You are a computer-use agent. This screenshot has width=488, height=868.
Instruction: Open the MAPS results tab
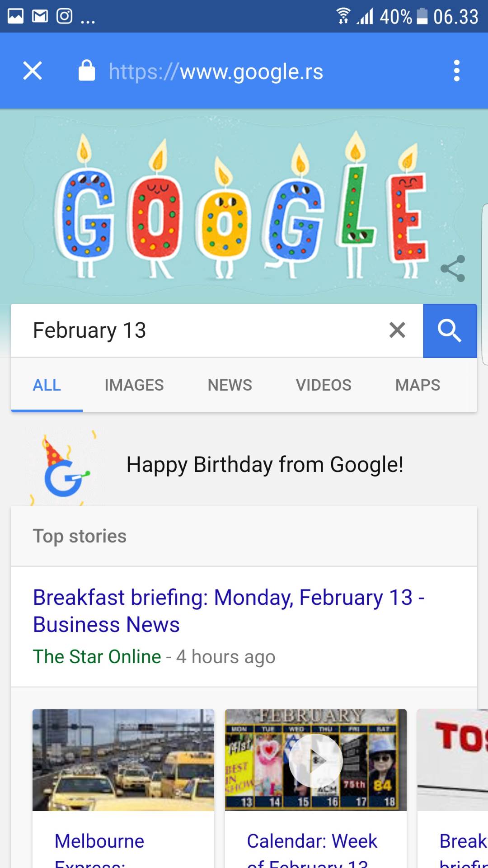pos(418,385)
